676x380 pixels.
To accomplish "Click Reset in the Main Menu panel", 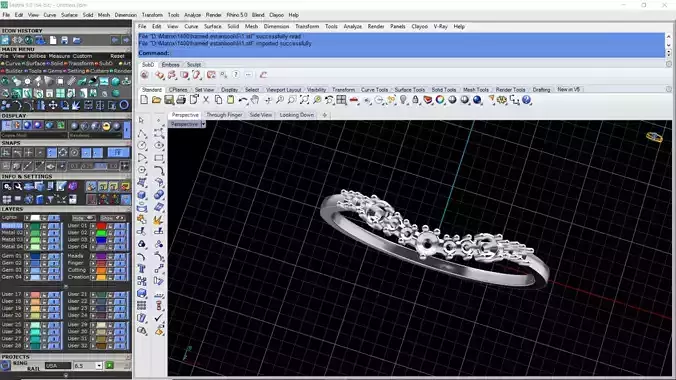I will 117,56.
